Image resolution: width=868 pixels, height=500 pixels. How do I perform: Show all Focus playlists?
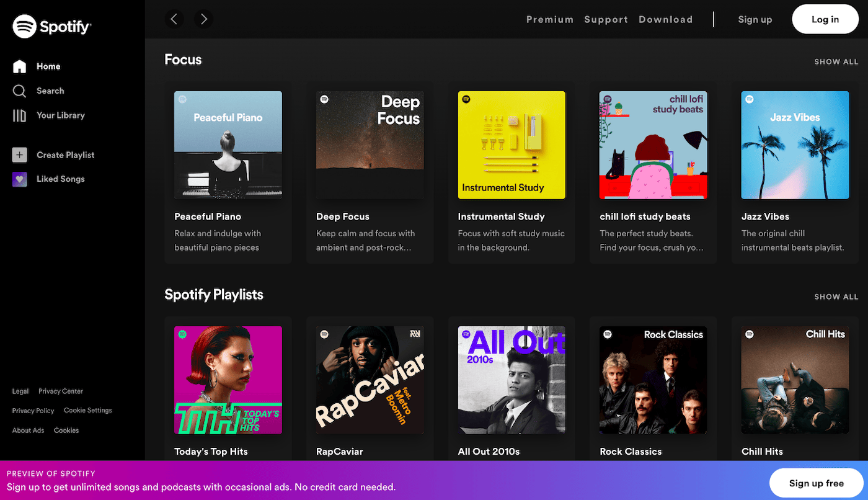(x=836, y=61)
